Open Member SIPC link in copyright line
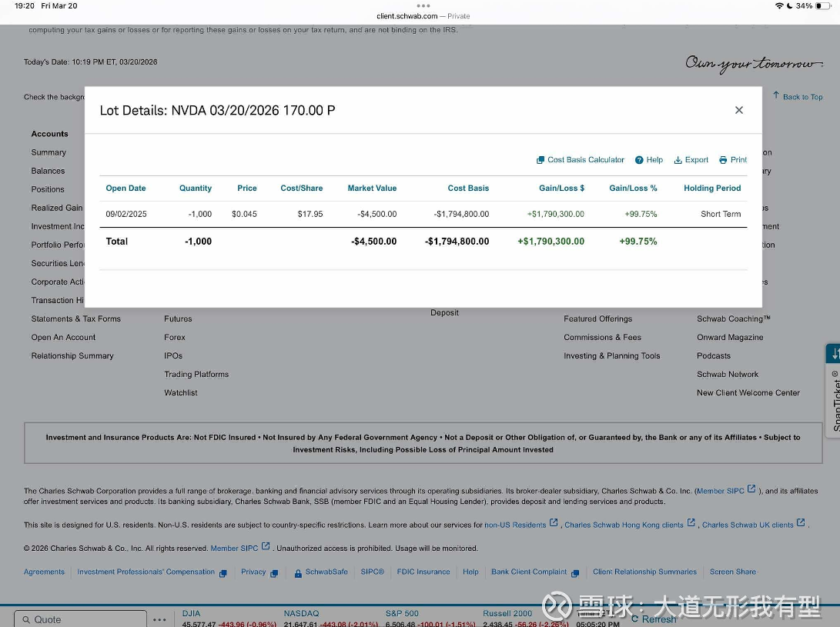 (x=235, y=549)
